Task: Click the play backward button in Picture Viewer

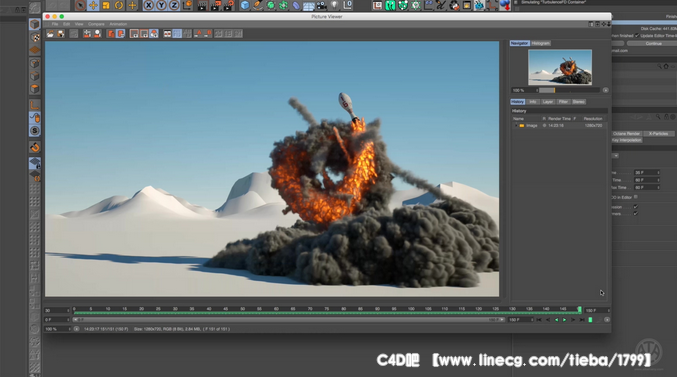Action: tap(556, 320)
